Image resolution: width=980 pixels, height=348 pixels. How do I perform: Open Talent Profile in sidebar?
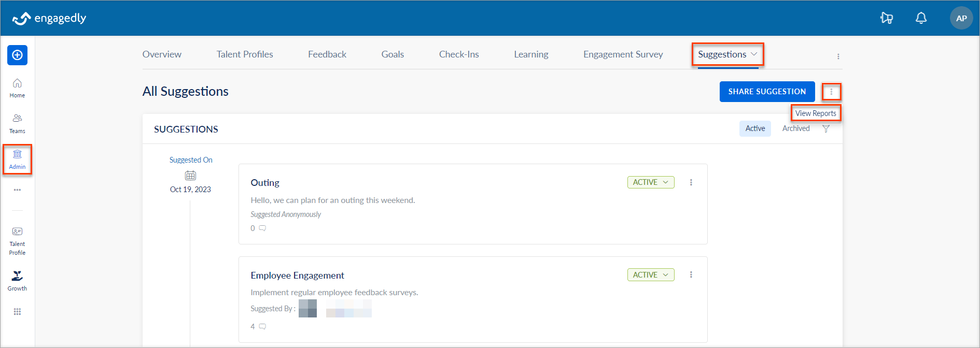[x=17, y=241]
